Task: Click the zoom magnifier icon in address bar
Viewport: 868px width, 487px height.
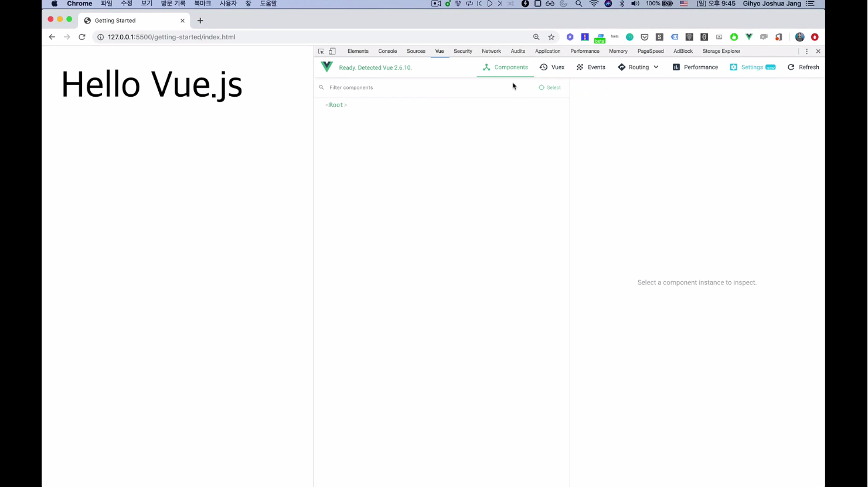Action: pyautogui.click(x=536, y=37)
